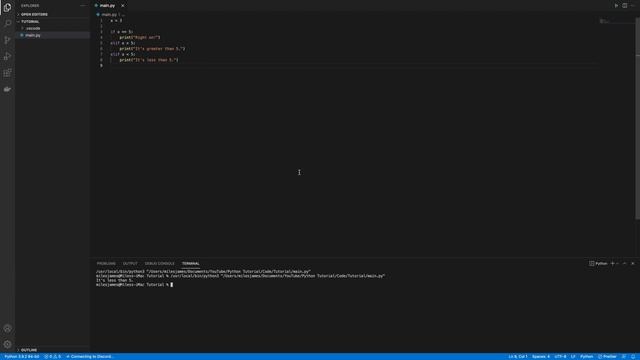Click the print 'It's less than 5.' line

click(149, 60)
